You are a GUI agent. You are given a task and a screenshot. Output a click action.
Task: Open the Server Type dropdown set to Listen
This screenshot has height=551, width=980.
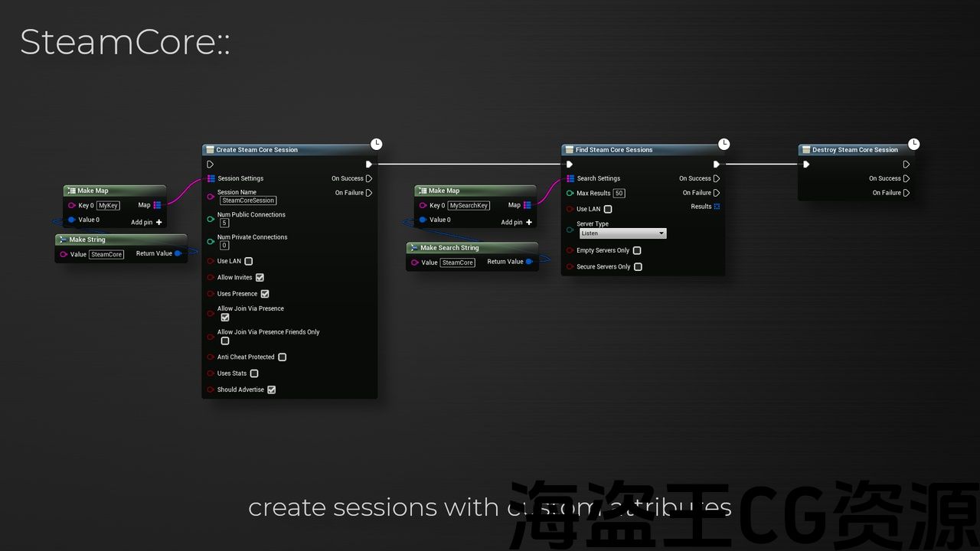pyautogui.click(x=622, y=233)
